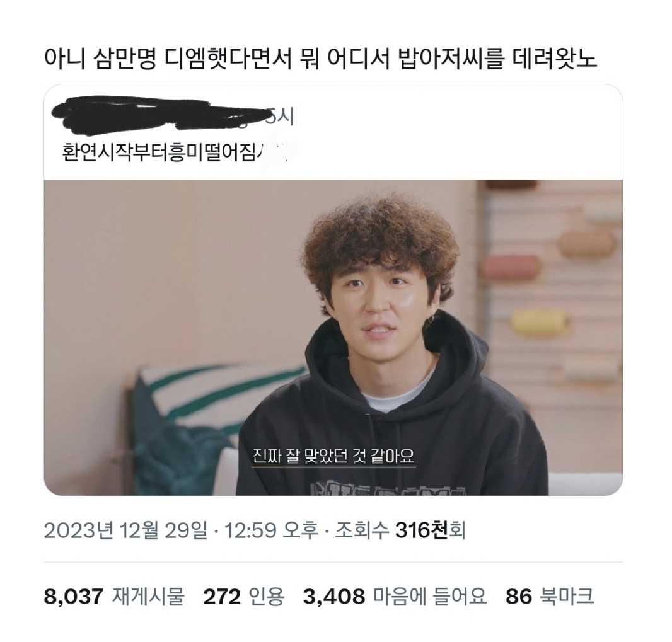The height and width of the screenshot is (642, 672).
Task: Click the pink peg on the wall decor
Action: click(510, 268)
